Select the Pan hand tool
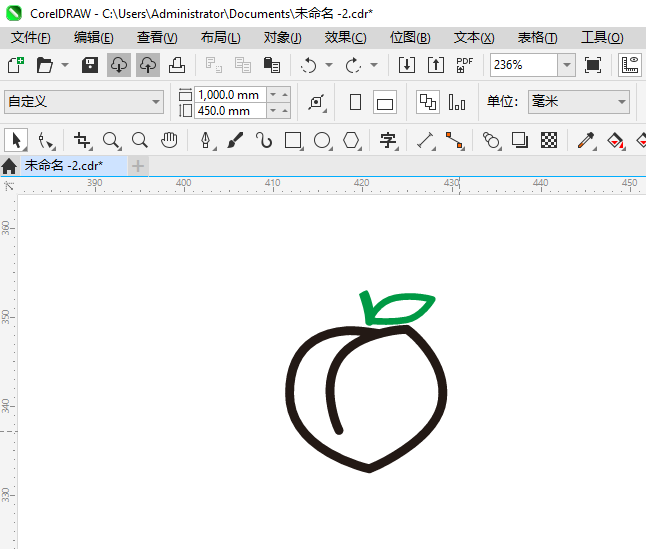This screenshot has height=549, width=646. (x=169, y=140)
